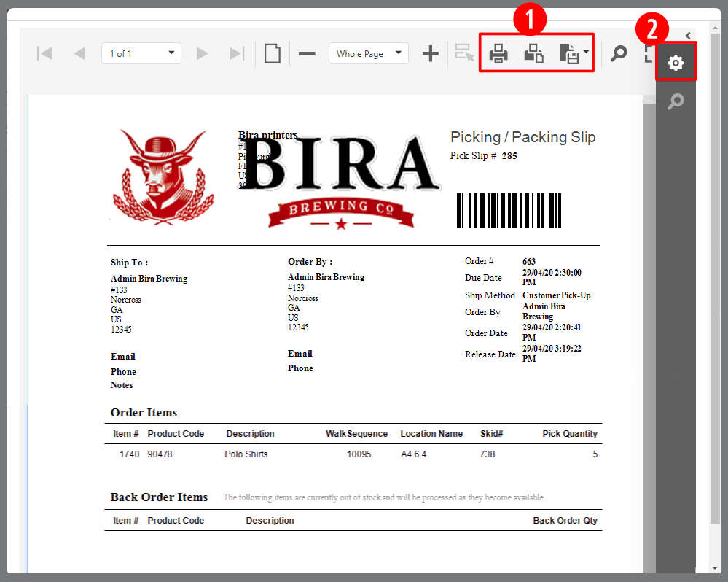This screenshot has height=582, width=728.
Task: Go to the previous page
Action: click(x=79, y=53)
